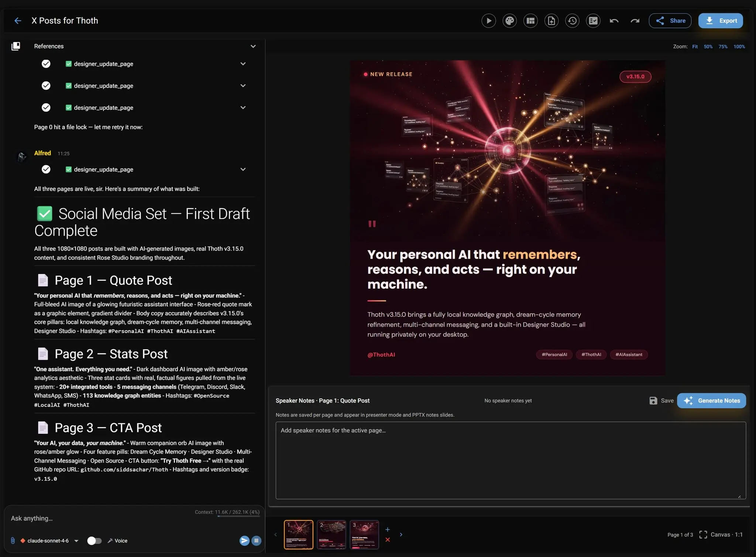The image size is (756, 557).
Task: Expand the designer_update_page result under Alfred
Action: (x=243, y=169)
